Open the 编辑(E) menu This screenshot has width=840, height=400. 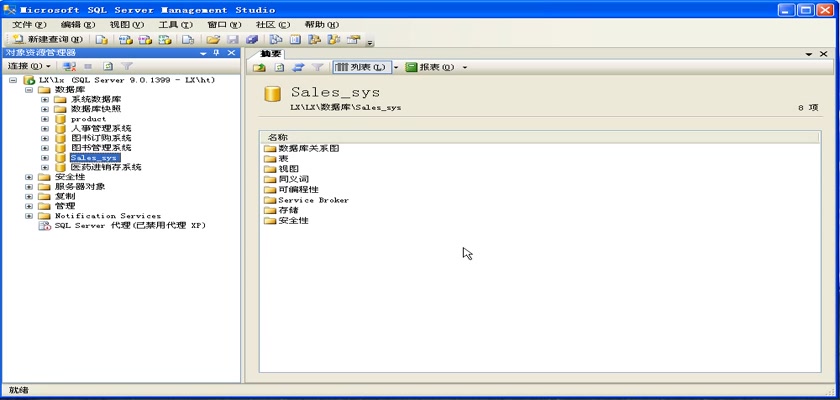78,25
